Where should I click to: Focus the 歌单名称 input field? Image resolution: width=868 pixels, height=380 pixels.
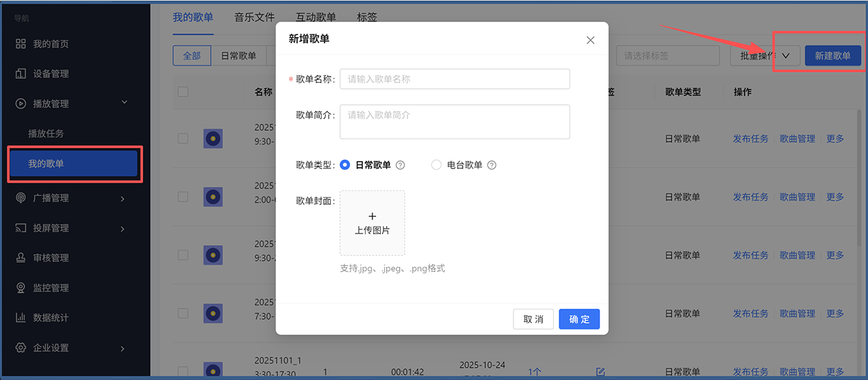click(x=455, y=79)
